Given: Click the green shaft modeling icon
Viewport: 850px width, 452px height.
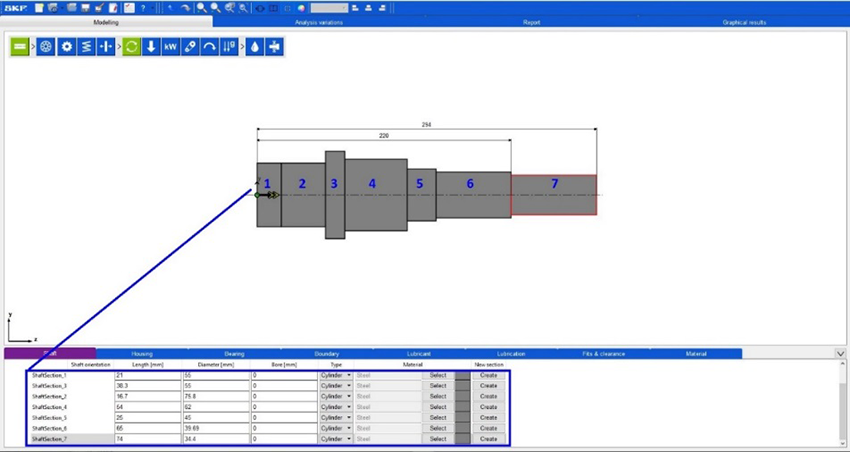Looking at the screenshot, I should click(20, 47).
